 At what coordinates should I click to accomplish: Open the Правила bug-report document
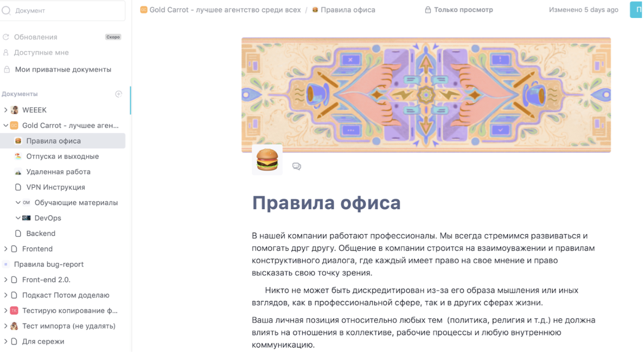(x=49, y=264)
